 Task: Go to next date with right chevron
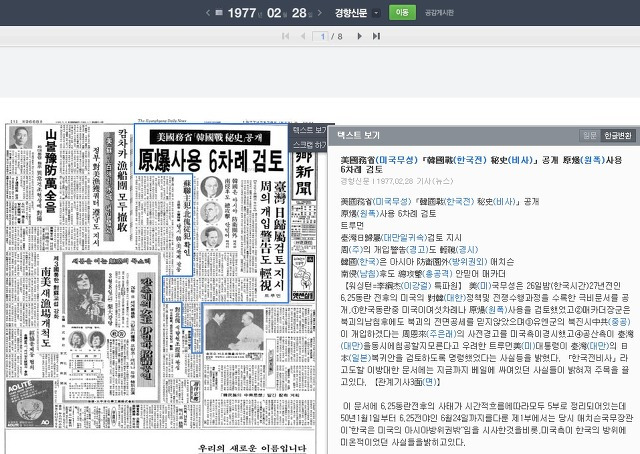320,13
